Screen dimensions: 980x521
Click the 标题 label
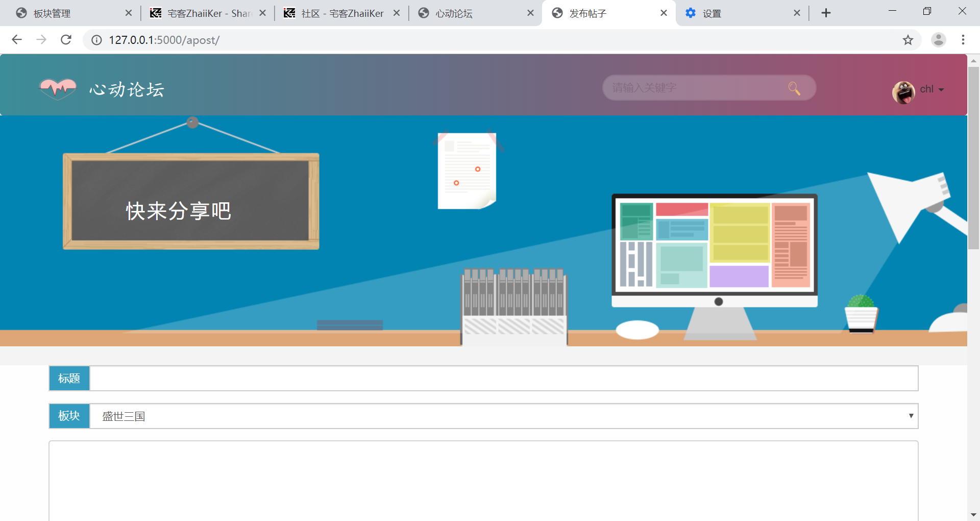69,378
